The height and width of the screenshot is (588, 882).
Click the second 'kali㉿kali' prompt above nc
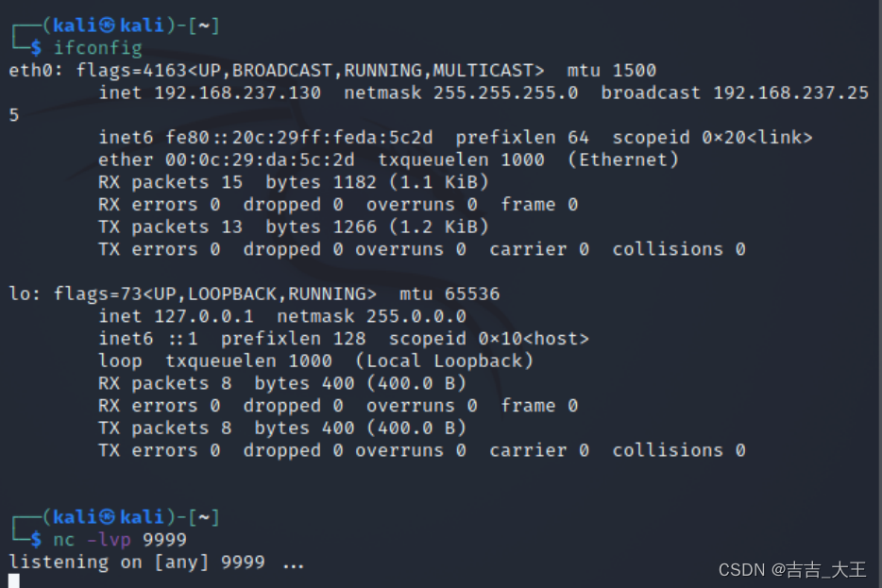pyautogui.click(x=108, y=518)
